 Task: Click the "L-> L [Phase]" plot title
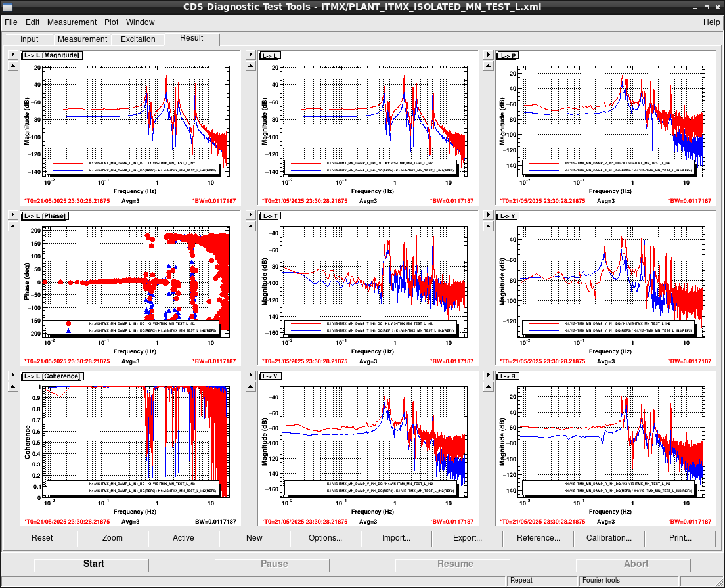click(x=45, y=216)
